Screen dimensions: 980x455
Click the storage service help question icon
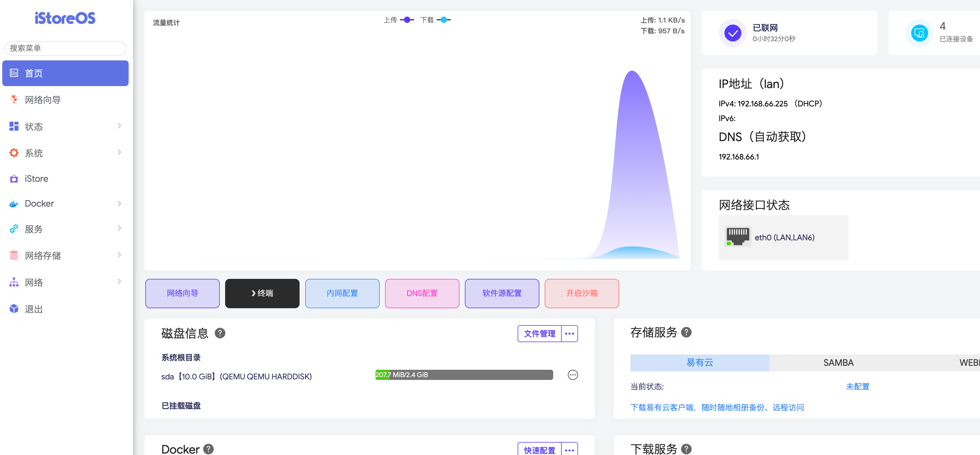(686, 333)
